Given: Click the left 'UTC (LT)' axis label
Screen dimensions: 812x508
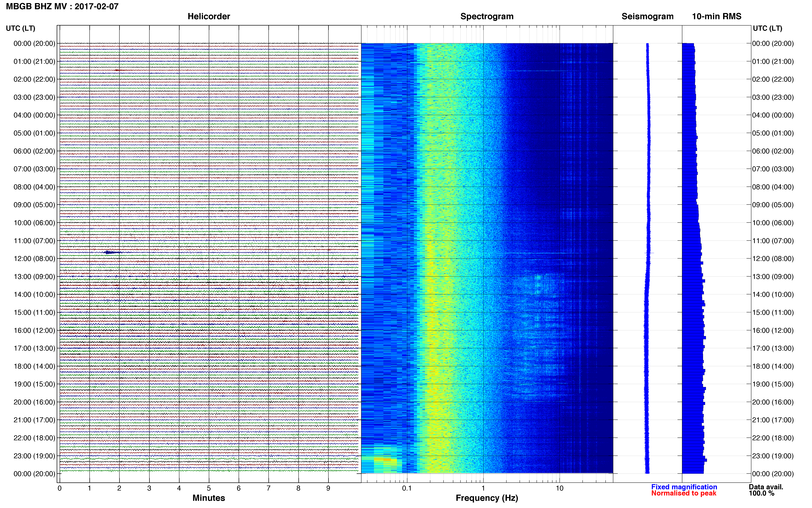Looking at the screenshot, I should coord(21,28).
